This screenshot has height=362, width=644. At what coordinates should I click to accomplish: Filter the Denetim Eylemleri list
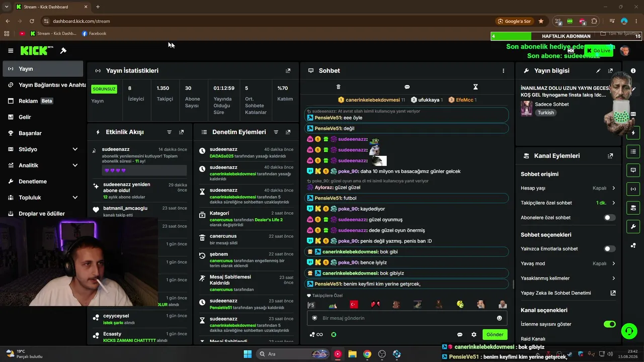[x=276, y=132]
